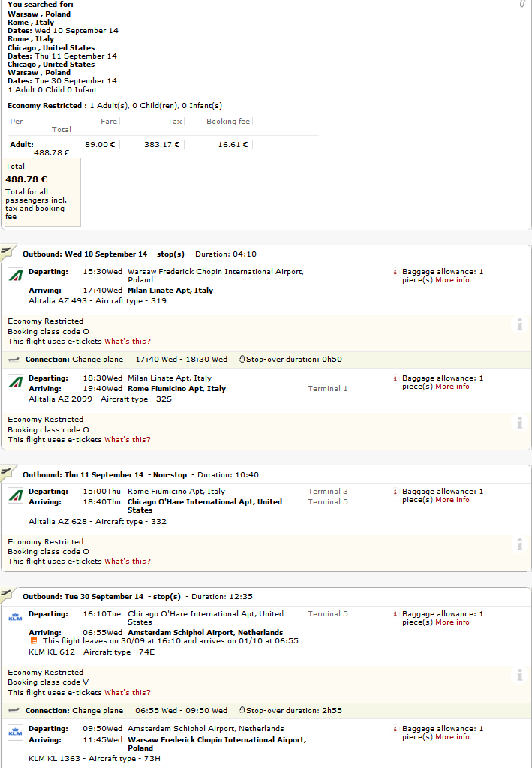Click the orange calendar icon on the KL 612 overnight note
This screenshot has width=532, height=768.
34,641
